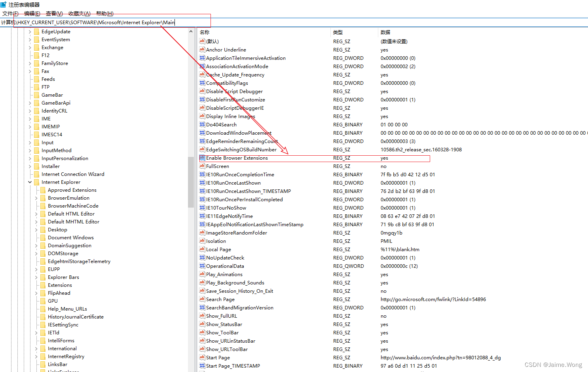Click the icon of Start Page entry
This screenshot has height=372, width=588.
(202, 357)
